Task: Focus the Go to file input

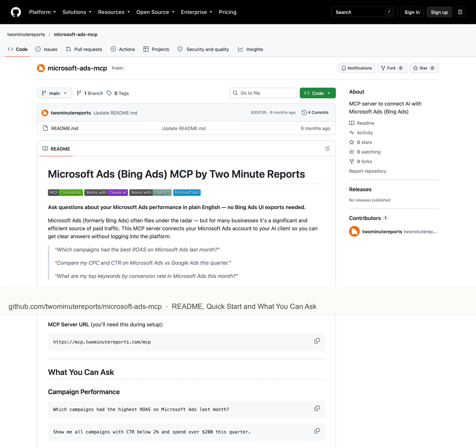Action: click(263, 93)
